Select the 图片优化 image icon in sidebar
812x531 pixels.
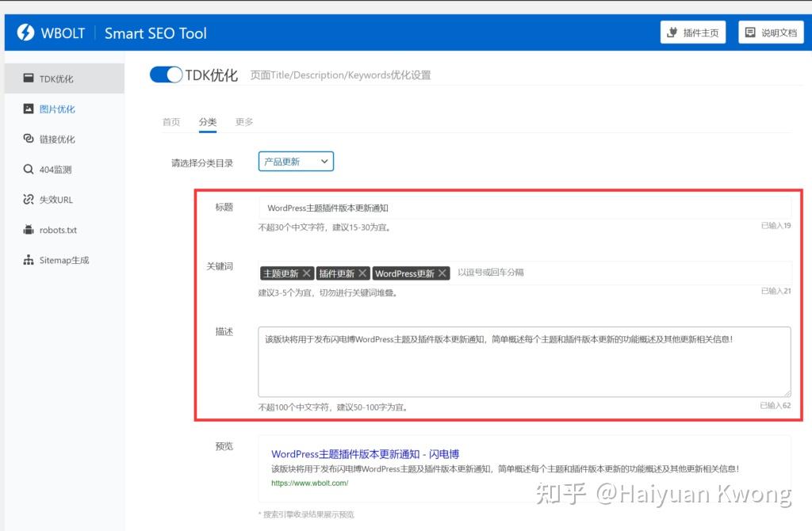pyautogui.click(x=29, y=109)
